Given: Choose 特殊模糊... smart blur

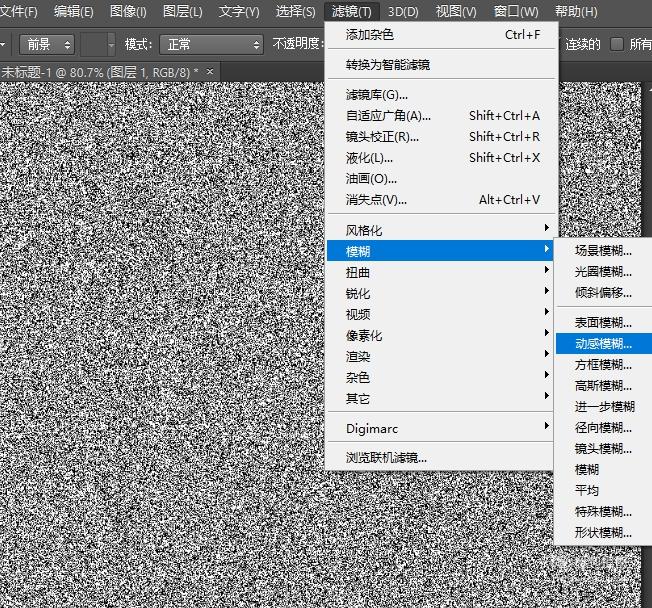Looking at the screenshot, I should (604, 511).
